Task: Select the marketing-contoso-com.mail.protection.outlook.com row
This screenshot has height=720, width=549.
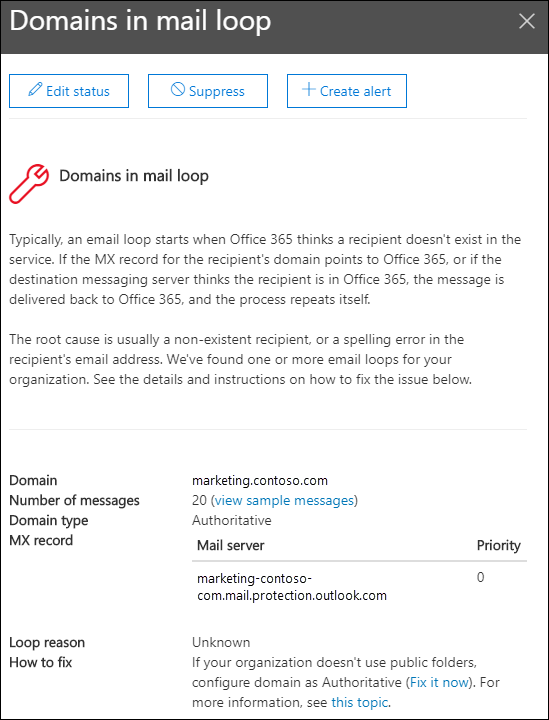Action: pyautogui.click(x=359, y=586)
